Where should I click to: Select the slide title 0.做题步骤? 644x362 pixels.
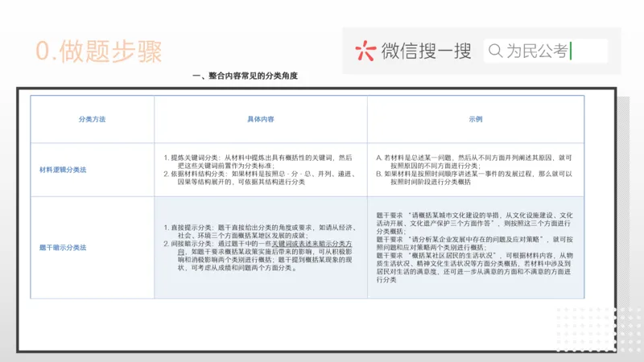(x=99, y=51)
